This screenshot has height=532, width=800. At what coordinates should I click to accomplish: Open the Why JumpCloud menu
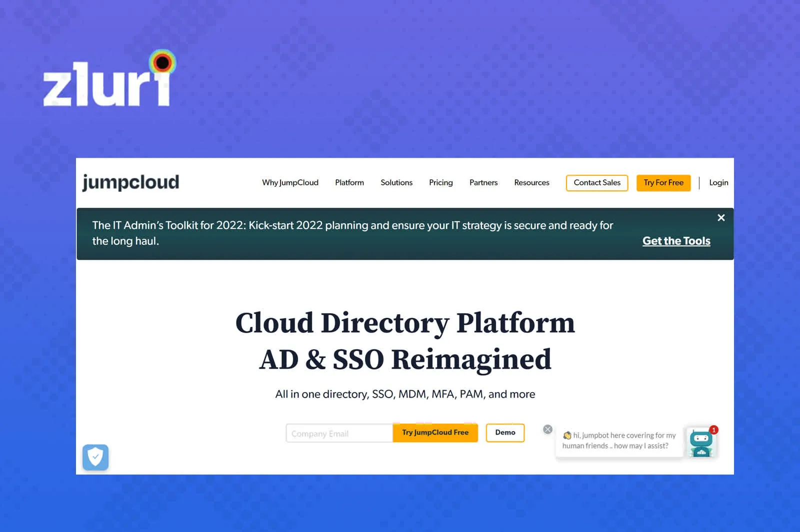coord(290,182)
